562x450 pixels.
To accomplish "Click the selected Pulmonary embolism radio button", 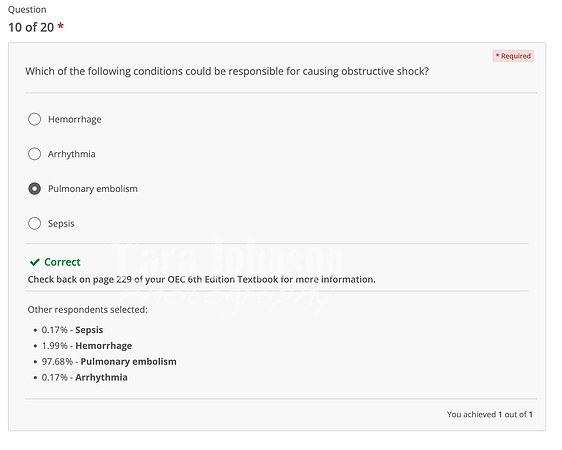I will (34, 189).
